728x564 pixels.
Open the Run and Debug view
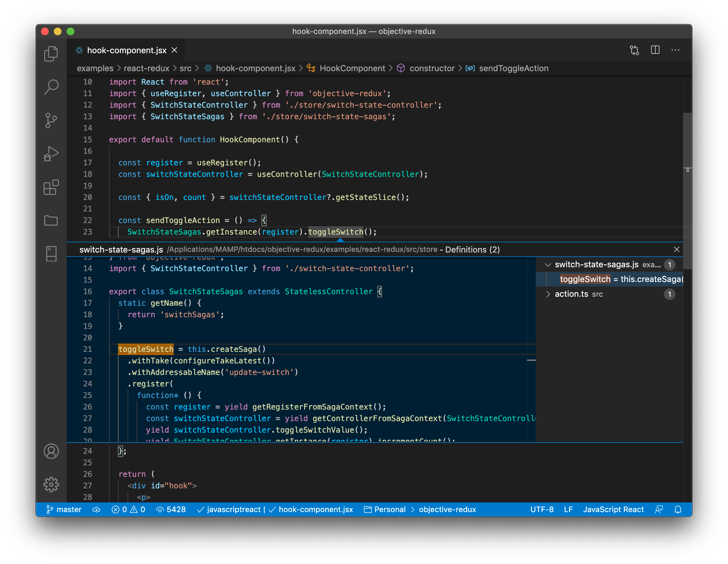point(51,154)
